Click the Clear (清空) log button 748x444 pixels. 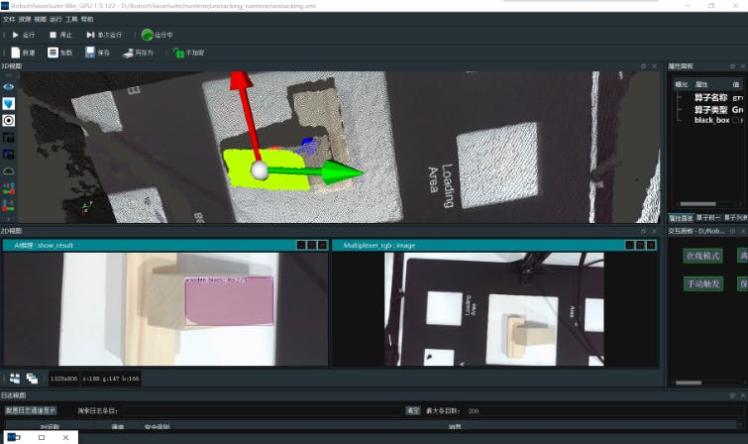point(412,410)
